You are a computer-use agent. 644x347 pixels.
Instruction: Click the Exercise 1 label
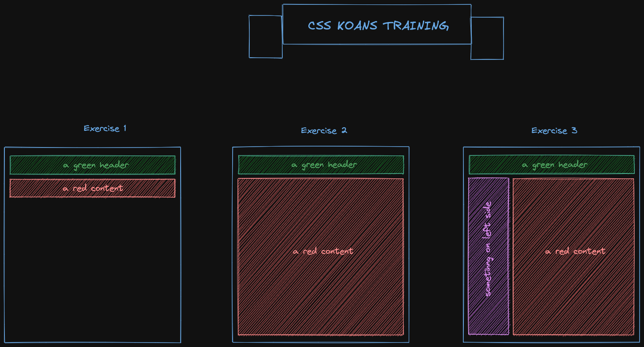coord(105,128)
